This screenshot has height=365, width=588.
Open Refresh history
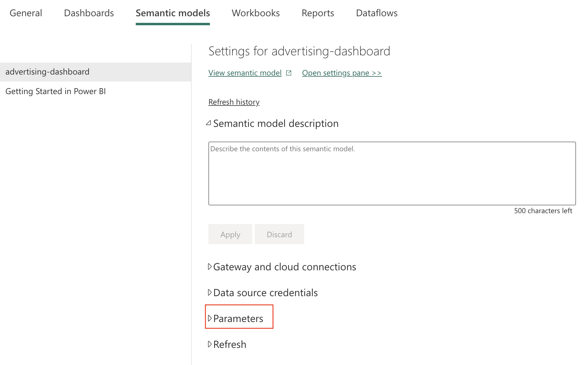click(234, 102)
